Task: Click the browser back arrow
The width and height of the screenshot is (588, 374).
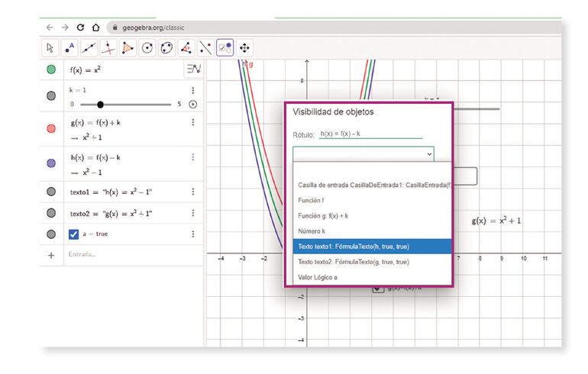Action: [x=50, y=27]
